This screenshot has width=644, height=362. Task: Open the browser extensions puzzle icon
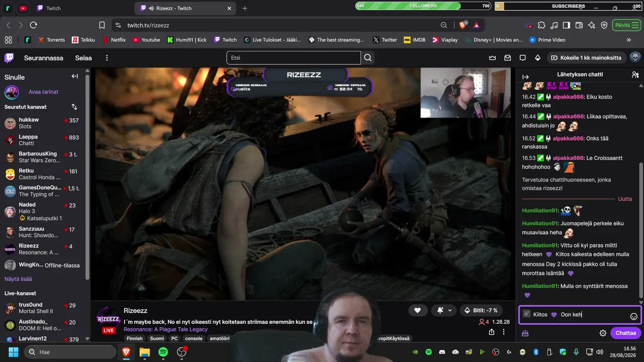coord(541,25)
